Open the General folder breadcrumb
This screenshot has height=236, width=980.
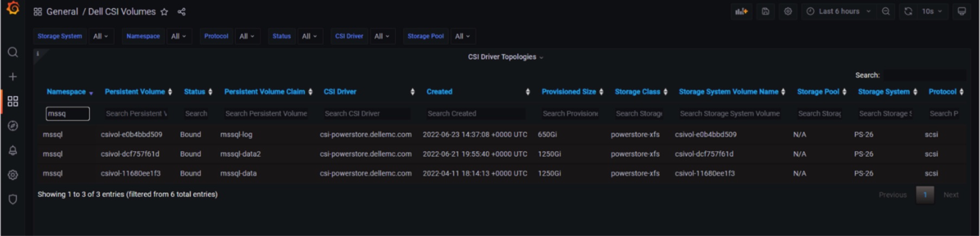(62, 11)
